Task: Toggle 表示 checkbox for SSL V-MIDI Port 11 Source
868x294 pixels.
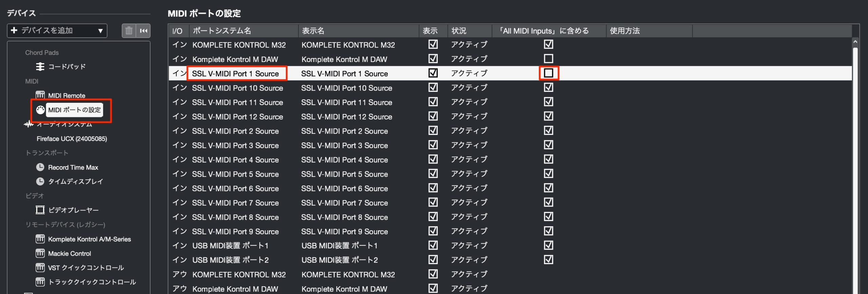Action: coord(433,102)
